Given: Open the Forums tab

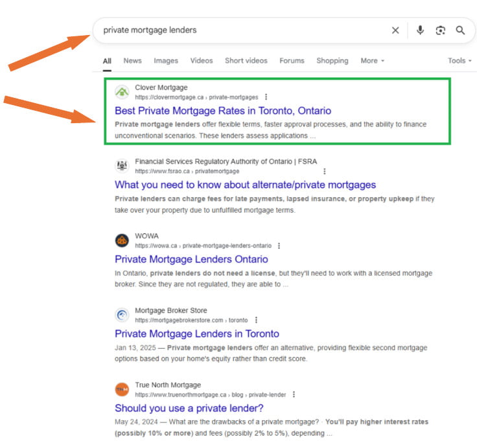Looking at the screenshot, I should click(292, 61).
